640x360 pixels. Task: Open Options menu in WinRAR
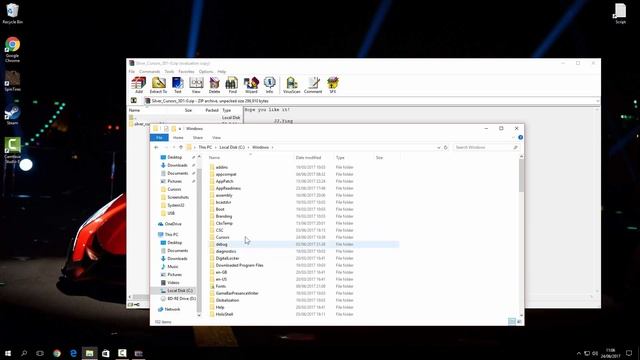point(206,71)
